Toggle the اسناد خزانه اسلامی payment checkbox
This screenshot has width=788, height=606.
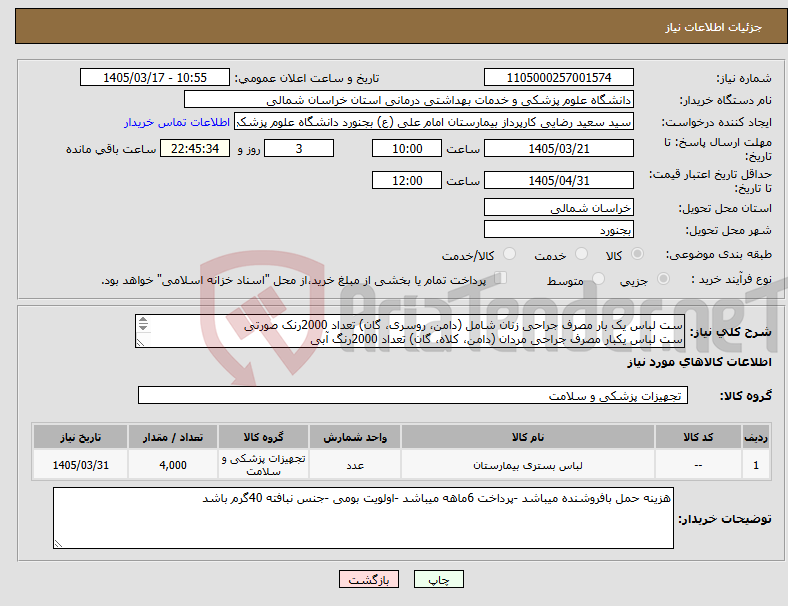[x=501, y=278]
